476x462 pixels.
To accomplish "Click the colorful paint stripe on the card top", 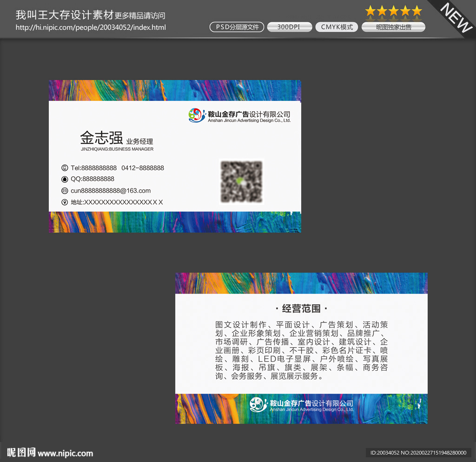I will click(174, 90).
